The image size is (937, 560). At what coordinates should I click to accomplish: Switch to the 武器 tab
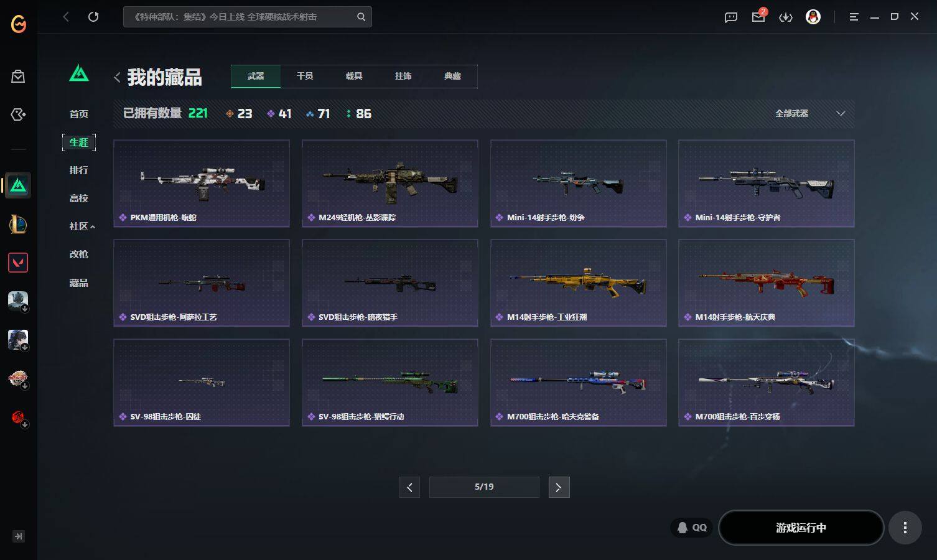(x=256, y=77)
